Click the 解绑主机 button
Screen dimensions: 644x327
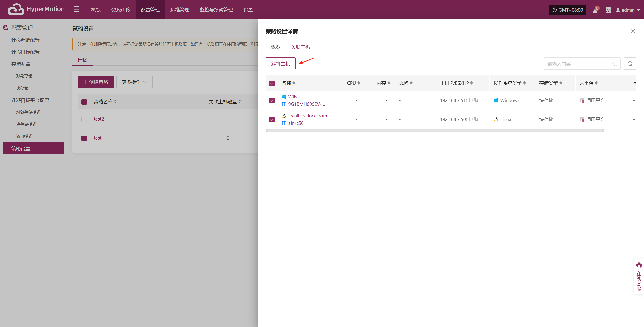point(280,64)
